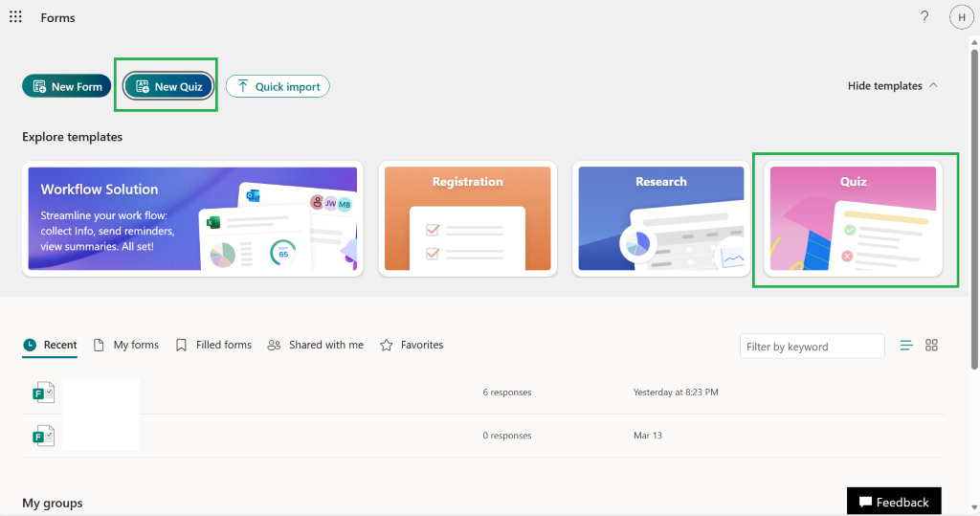Screen dimensions: 980x516
Task: Switch to the Recent tab
Action: [x=50, y=346]
